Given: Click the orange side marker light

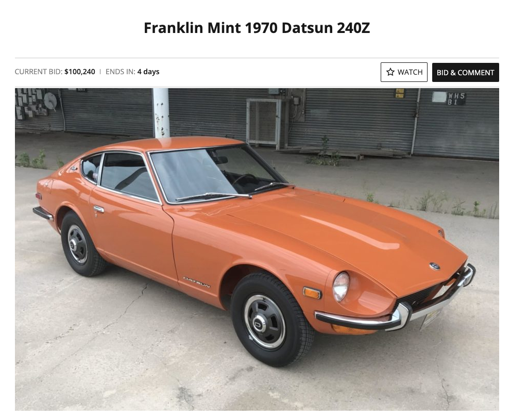Looking at the screenshot, I should (312, 293).
